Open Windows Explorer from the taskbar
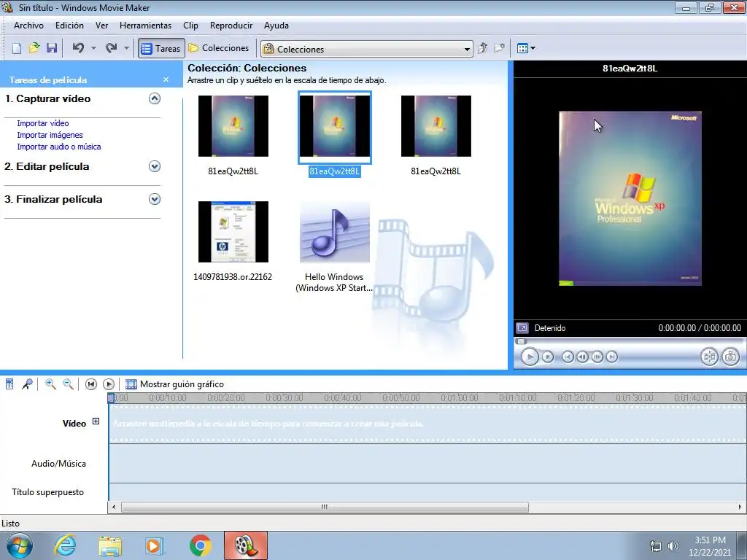The height and width of the screenshot is (560, 747). pos(110,545)
